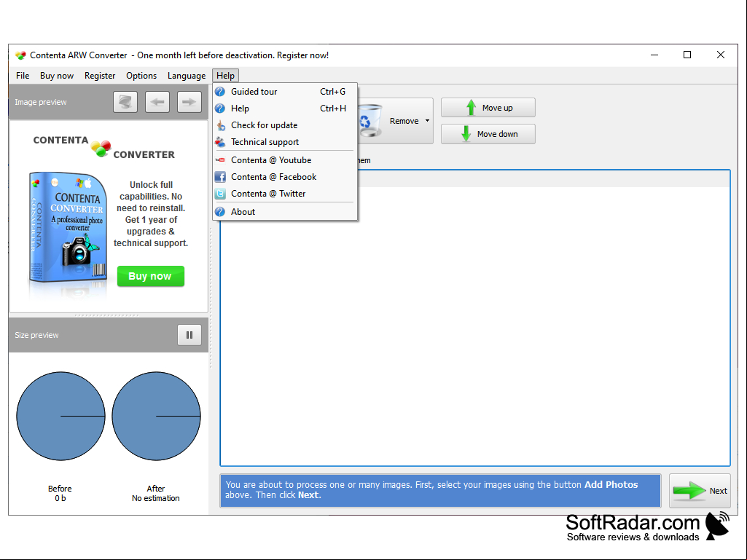The height and width of the screenshot is (560, 747).
Task: Close the Contenta ARW Converter window
Action: [x=721, y=55]
